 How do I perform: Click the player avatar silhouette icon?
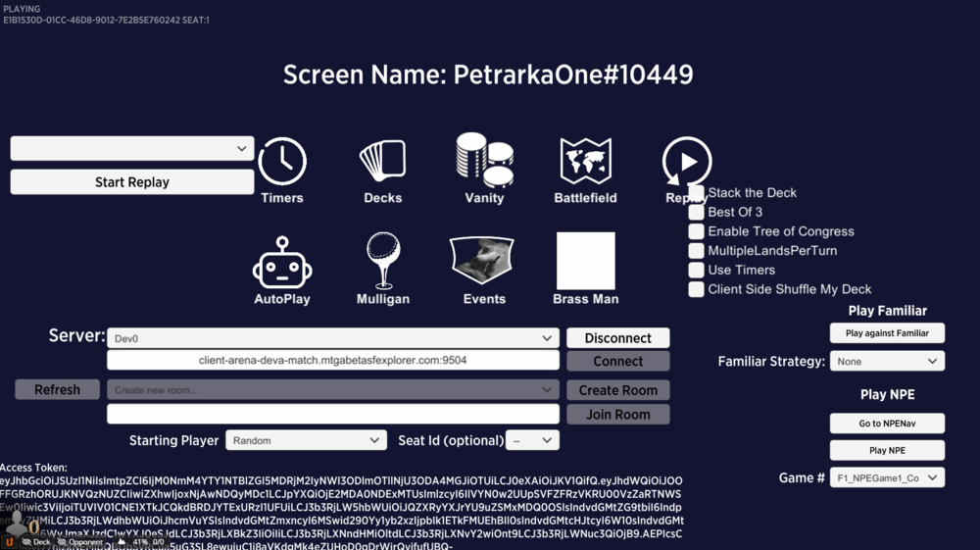pyautogui.click(x=16, y=523)
